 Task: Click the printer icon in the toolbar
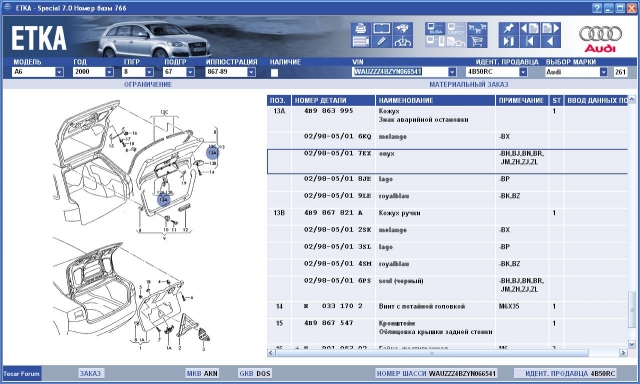(x=361, y=28)
